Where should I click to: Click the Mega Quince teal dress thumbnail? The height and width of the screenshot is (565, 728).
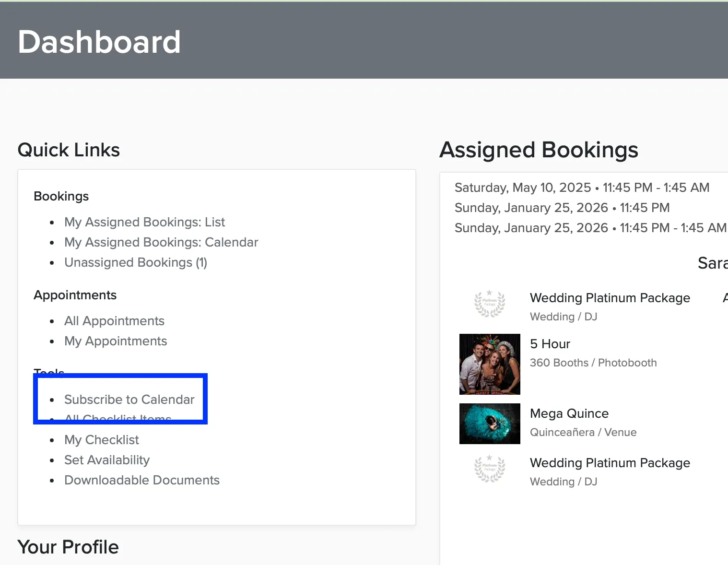point(490,424)
